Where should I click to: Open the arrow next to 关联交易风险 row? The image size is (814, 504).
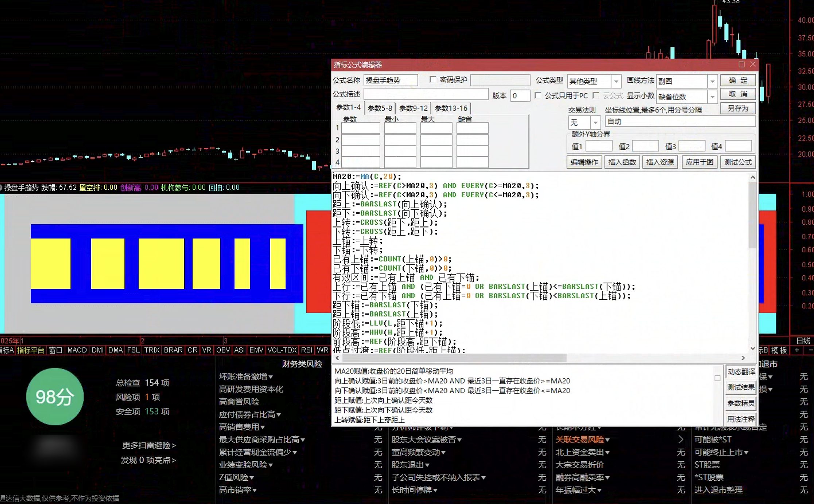[x=681, y=439]
